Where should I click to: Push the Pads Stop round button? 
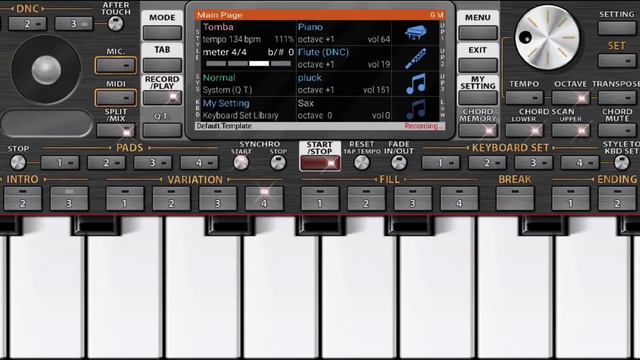click(18, 162)
